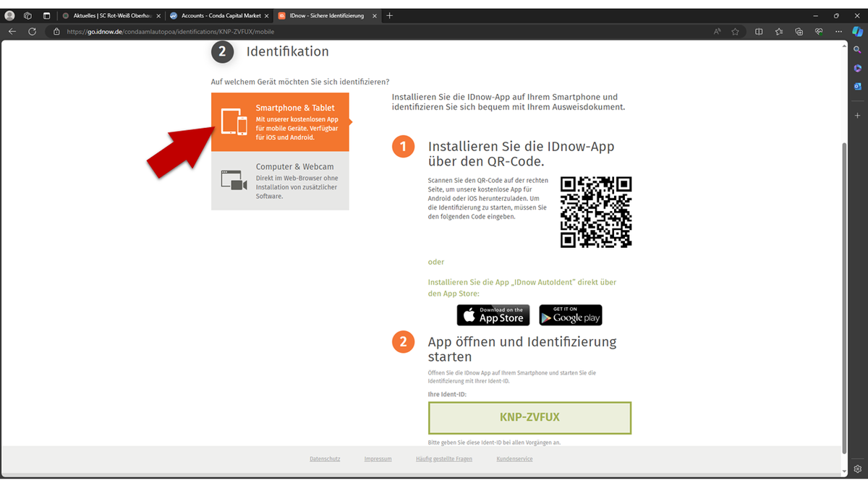The image size is (868, 488).
Task: Click the QR code image
Action: [x=596, y=212]
